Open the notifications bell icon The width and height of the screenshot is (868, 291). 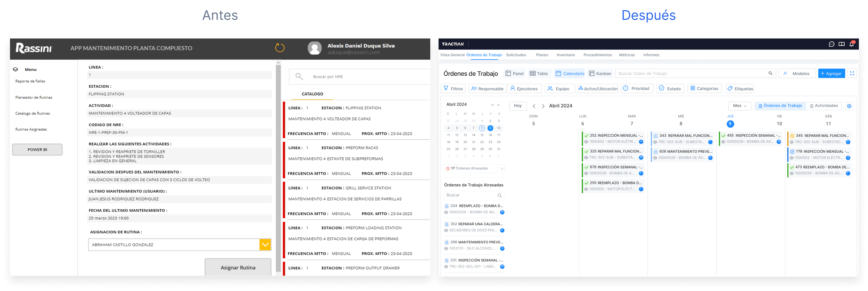[851, 44]
